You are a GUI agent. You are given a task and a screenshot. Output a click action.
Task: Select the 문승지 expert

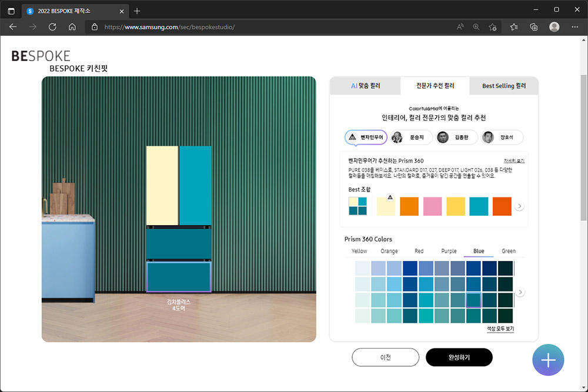click(x=412, y=138)
